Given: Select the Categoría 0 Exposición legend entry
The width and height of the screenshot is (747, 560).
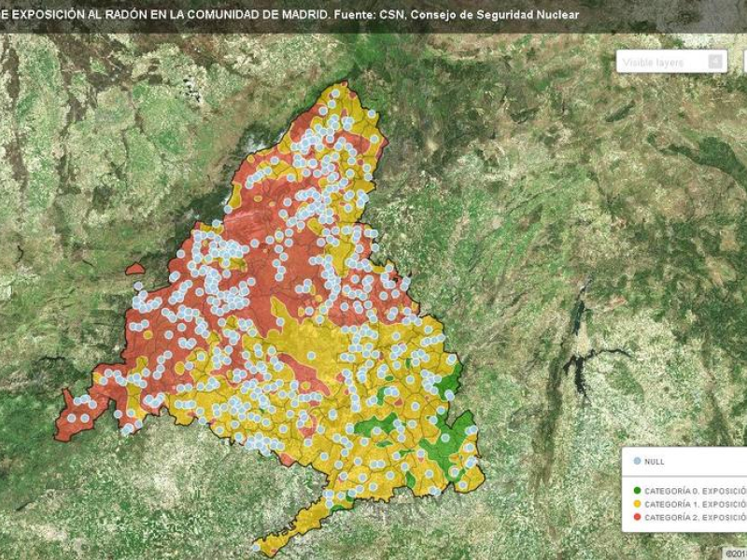Looking at the screenshot, I should pyautogui.click(x=696, y=490).
